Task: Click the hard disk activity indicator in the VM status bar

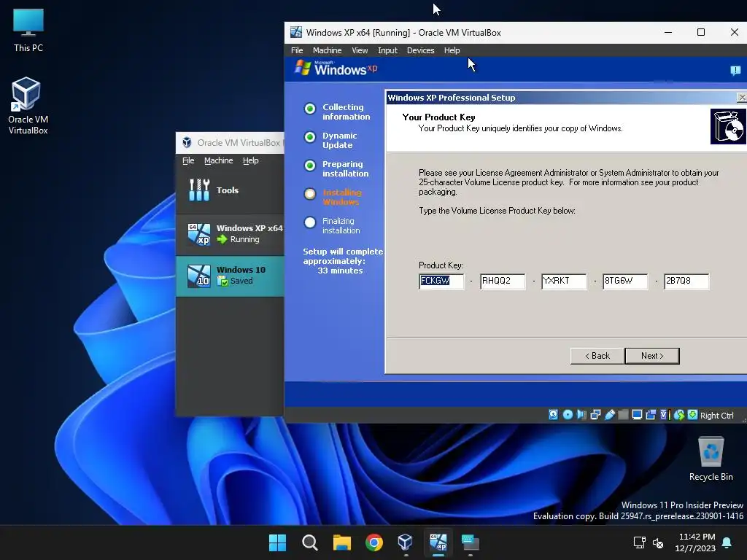Action: (553, 415)
